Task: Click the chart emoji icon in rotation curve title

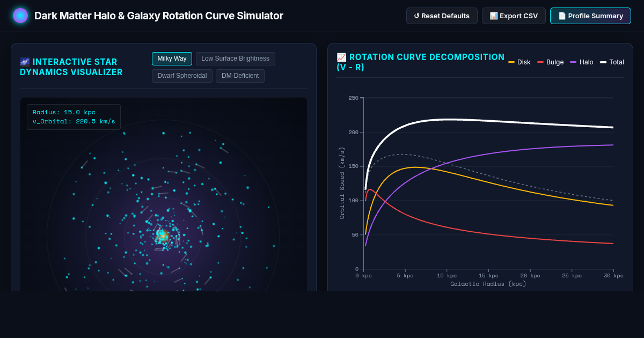Action: [x=341, y=57]
